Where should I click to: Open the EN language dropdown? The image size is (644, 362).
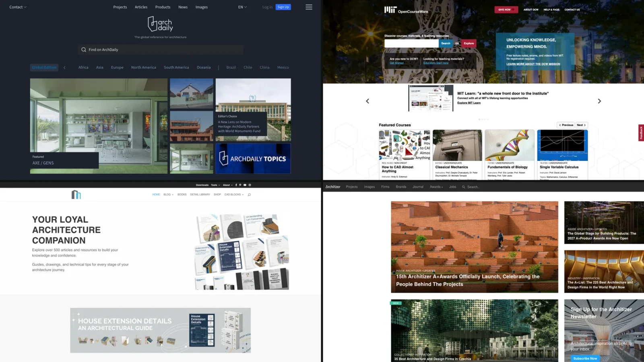242,7
